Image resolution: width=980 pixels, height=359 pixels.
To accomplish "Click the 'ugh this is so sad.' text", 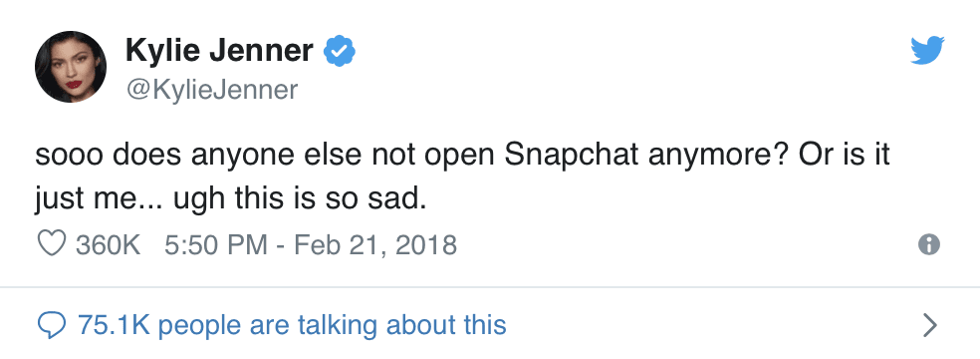I will click(300, 200).
